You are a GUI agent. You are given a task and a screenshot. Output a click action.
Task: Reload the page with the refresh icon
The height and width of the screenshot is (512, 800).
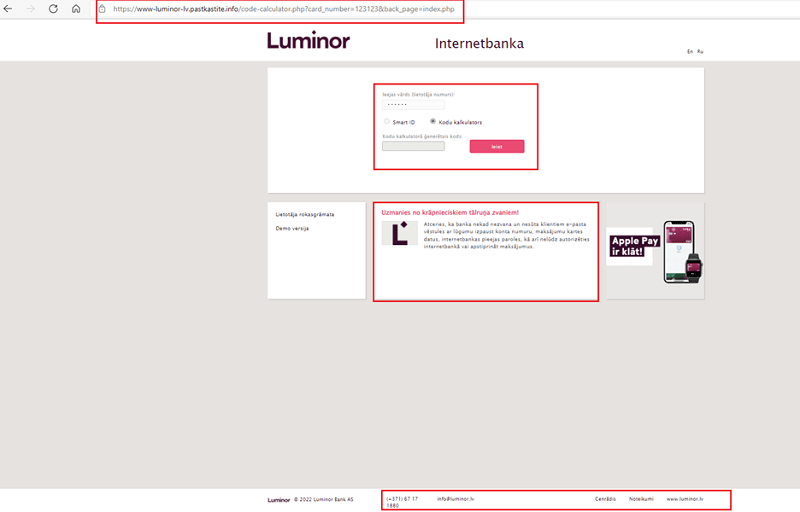click(53, 9)
